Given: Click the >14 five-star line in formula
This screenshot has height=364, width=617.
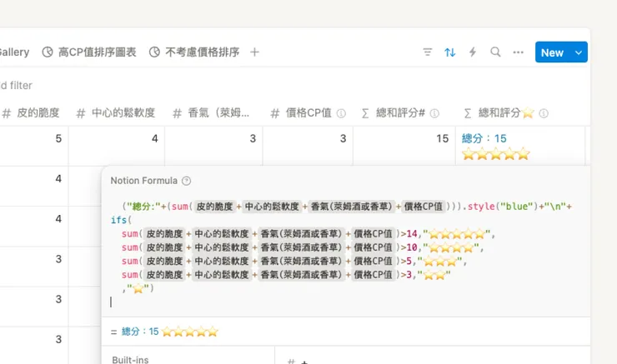Looking at the screenshot, I should (x=308, y=234).
